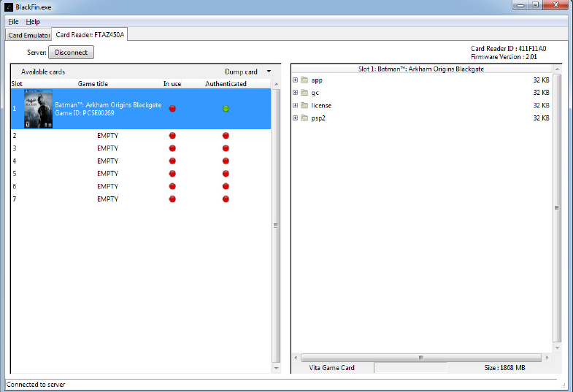Image resolution: width=573 pixels, height=392 pixels.
Task: Maximize the BlackFin.exe window
Action: (x=535, y=5)
